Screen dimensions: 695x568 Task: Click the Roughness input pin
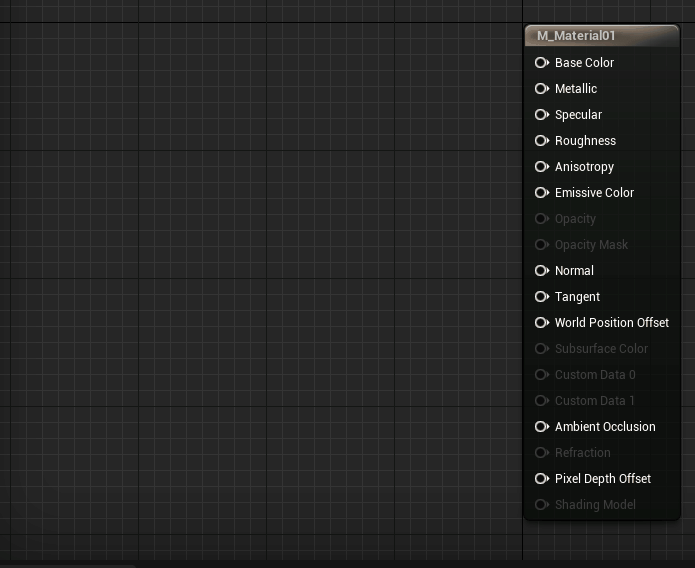point(542,141)
